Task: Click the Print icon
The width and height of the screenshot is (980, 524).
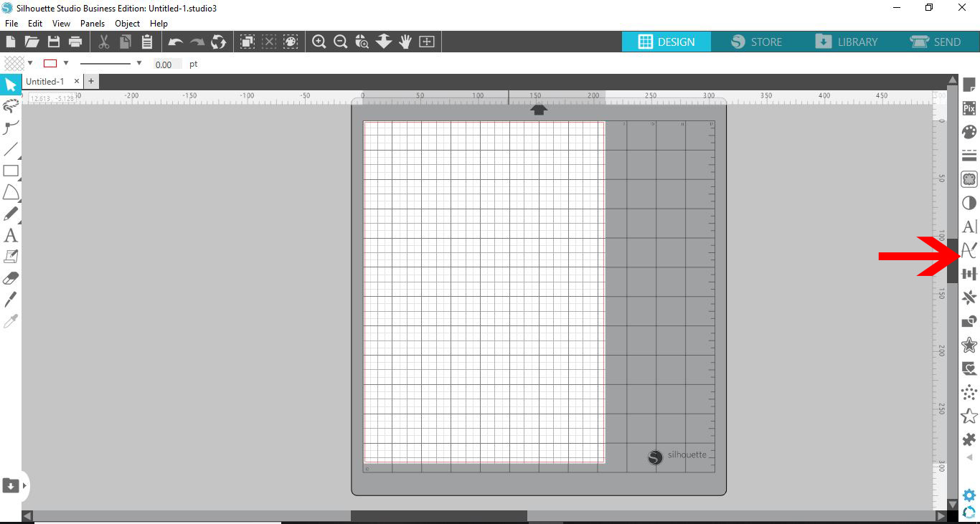Action: point(75,42)
